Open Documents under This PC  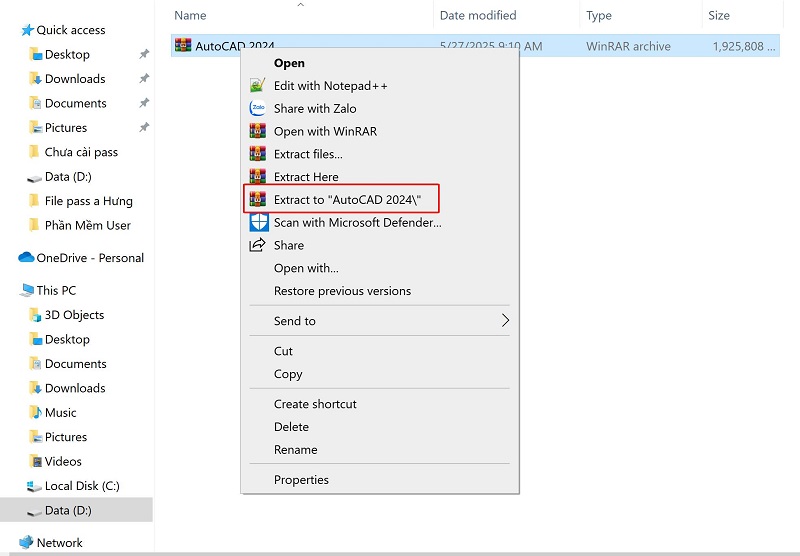click(x=76, y=364)
